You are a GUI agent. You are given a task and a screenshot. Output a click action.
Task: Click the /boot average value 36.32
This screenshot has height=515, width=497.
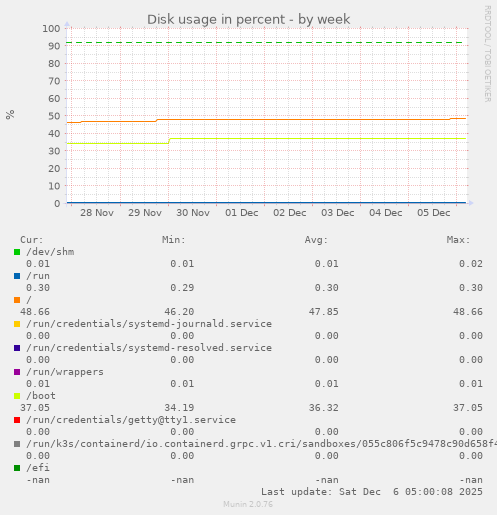pos(324,408)
